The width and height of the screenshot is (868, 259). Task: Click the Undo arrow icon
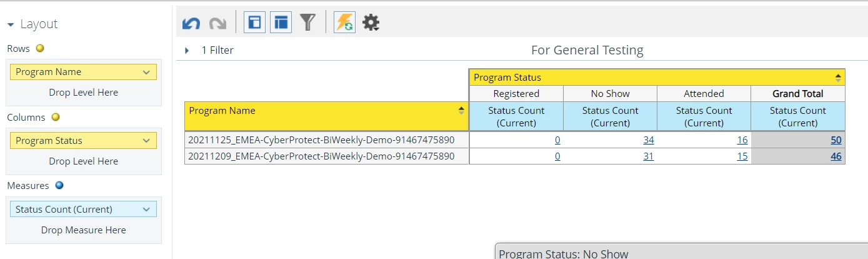click(191, 24)
